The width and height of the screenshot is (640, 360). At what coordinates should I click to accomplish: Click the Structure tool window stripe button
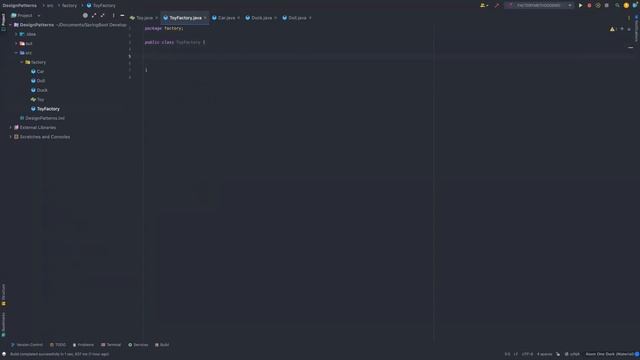point(3,295)
